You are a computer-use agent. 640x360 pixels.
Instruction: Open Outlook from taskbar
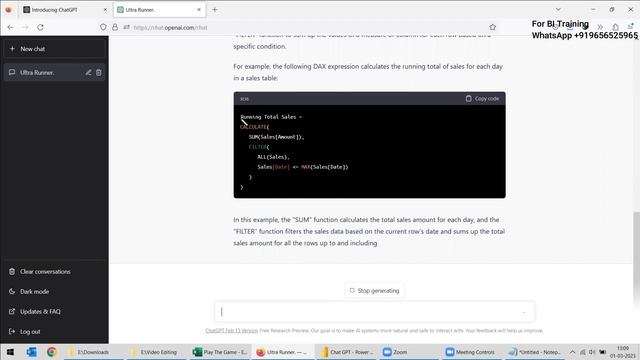click(x=31, y=352)
